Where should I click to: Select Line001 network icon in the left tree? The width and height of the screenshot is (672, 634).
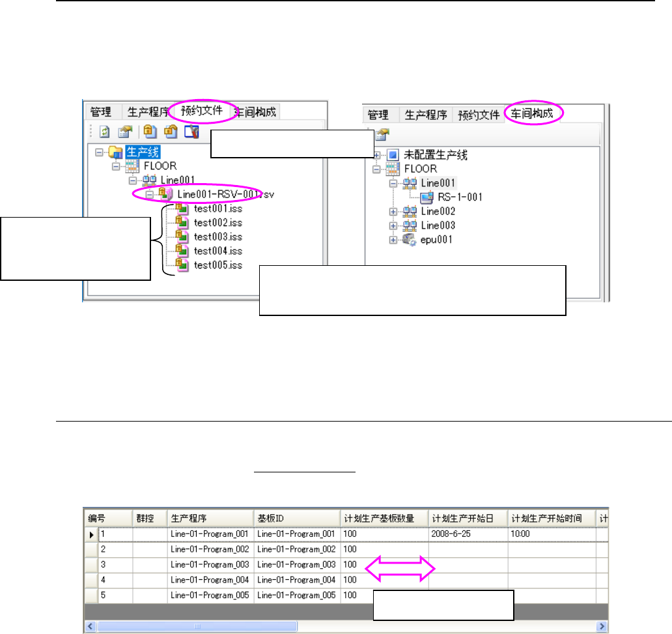(x=149, y=180)
